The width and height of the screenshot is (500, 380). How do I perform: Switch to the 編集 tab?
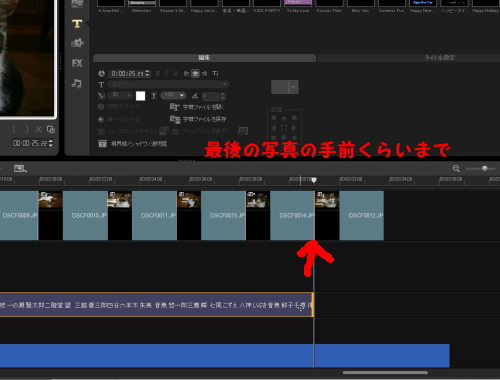coord(204,58)
